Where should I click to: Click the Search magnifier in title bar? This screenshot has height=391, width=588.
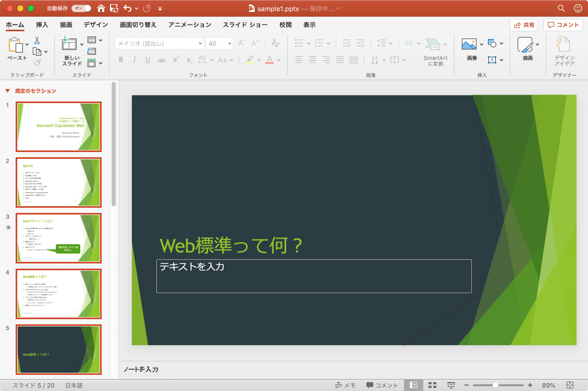tap(561, 8)
